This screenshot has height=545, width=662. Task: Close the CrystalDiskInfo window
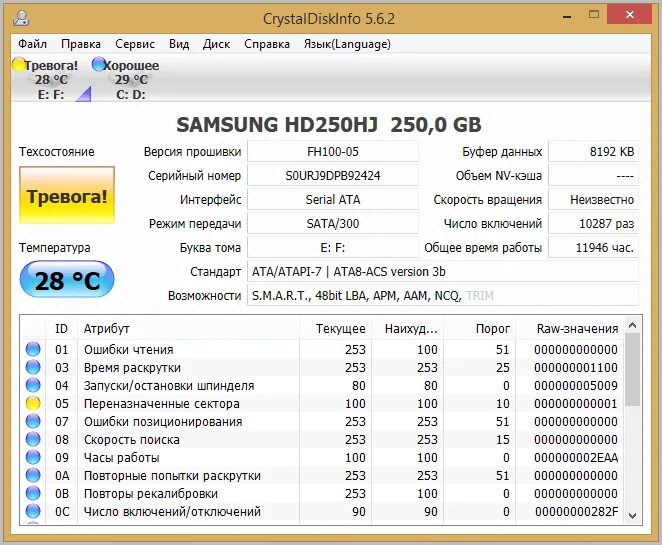click(630, 15)
